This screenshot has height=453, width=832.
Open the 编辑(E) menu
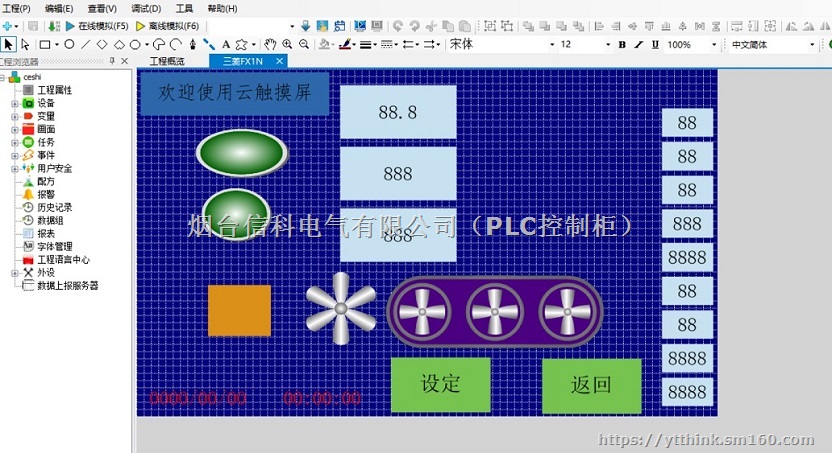pos(59,8)
